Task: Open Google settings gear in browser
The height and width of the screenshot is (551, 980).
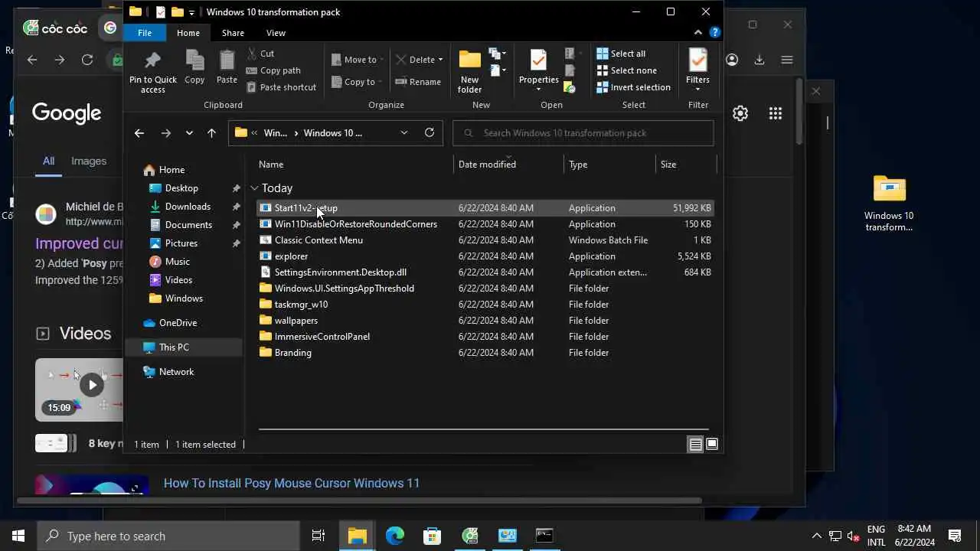Action: point(740,113)
